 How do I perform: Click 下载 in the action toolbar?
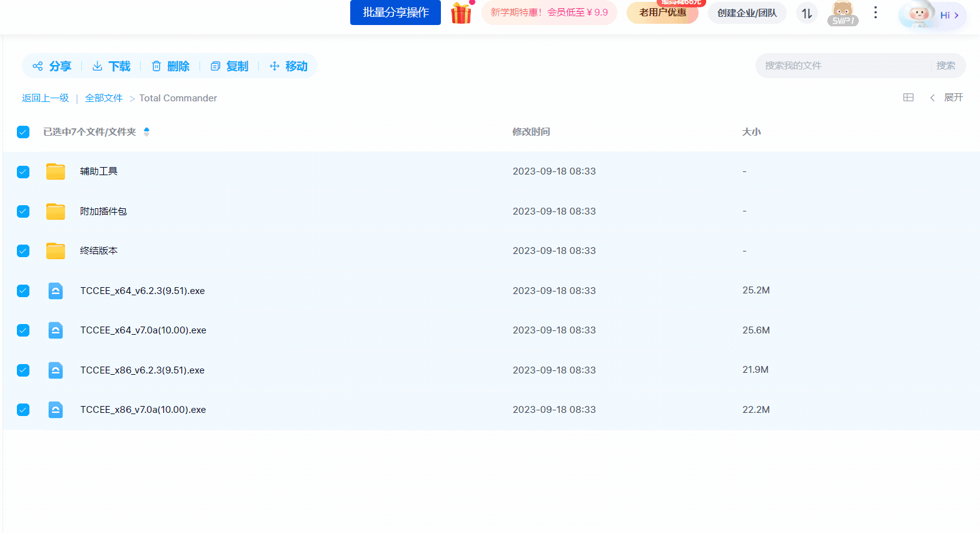tap(111, 66)
